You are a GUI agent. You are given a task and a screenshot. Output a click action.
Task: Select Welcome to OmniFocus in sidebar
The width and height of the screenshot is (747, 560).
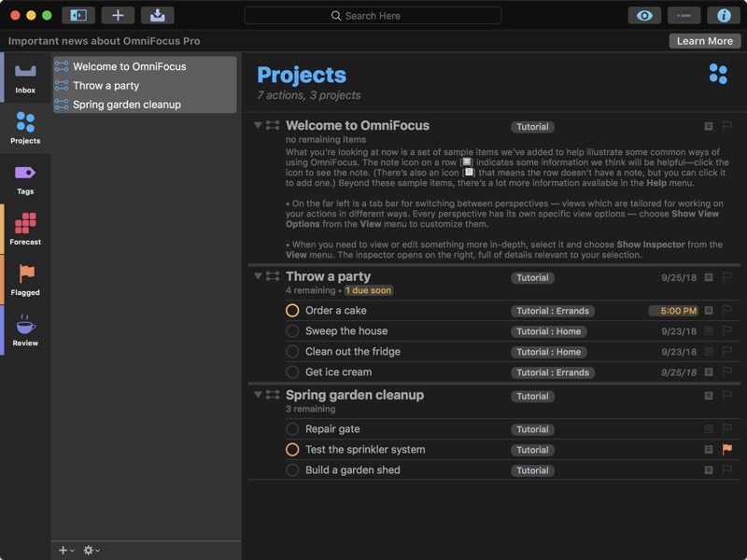(x=145, y=66)
